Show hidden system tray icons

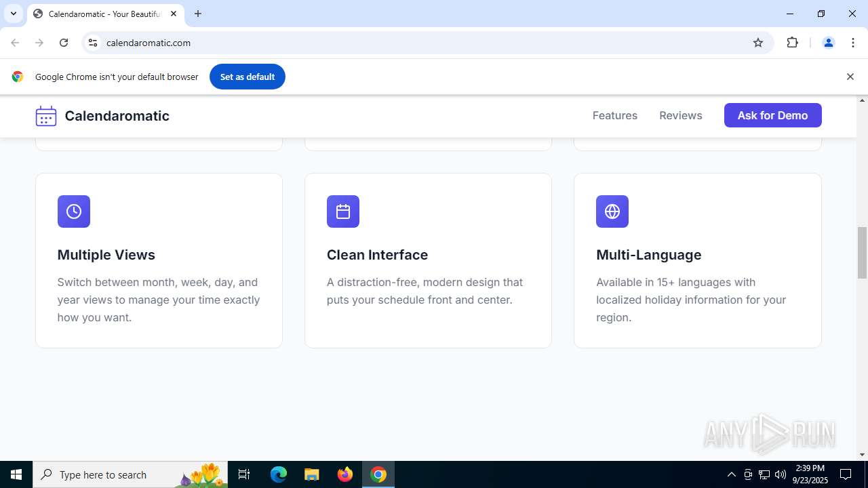pos(731,474)
